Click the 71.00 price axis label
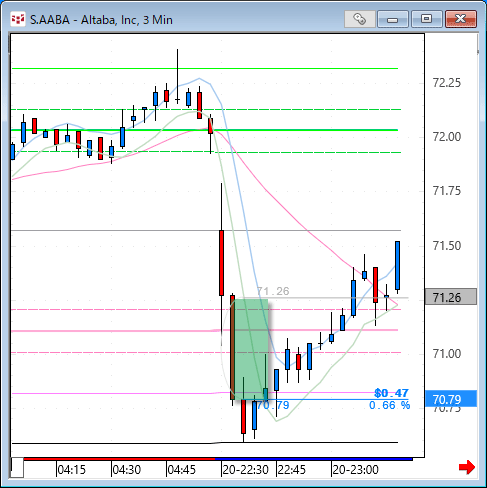This screenshot has width=487, height=488. (x=447, y=353)
